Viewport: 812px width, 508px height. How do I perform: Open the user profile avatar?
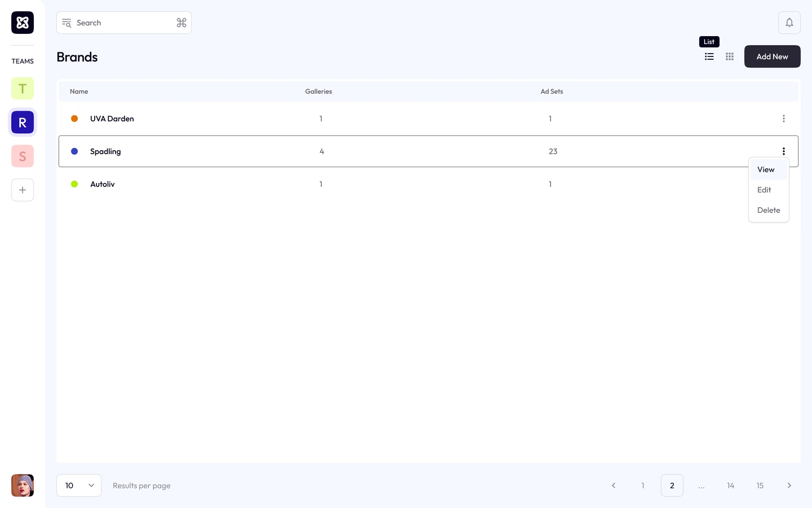(23, 485)
